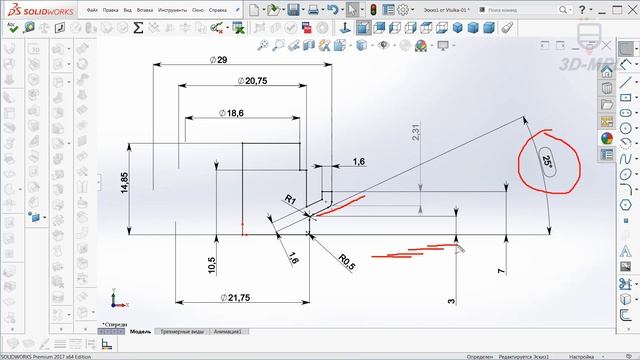Open the Правка menu
This screenshot has height=360, width=640.
tap(110, 10)
